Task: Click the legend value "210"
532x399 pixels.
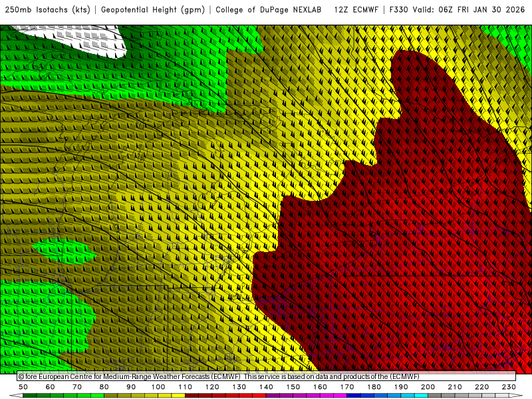Action: [x=455, y=387]
